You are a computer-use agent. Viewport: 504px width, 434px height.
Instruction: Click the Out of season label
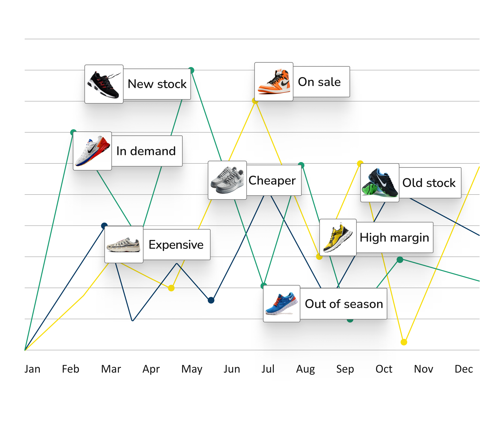[343, 304]
